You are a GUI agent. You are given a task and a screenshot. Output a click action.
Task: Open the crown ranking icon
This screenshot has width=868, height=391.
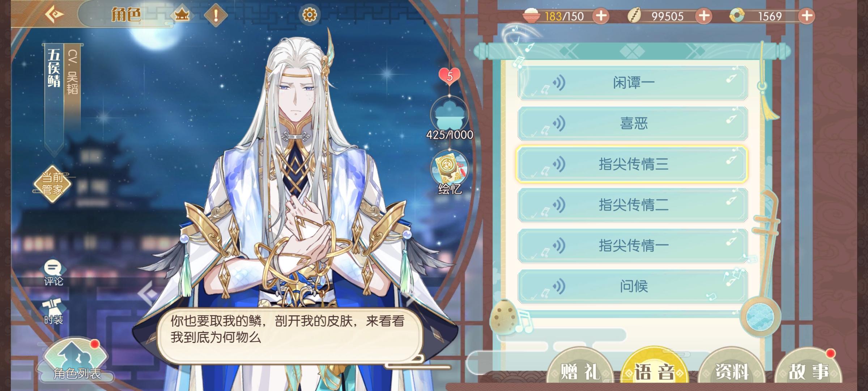[182, 15]
